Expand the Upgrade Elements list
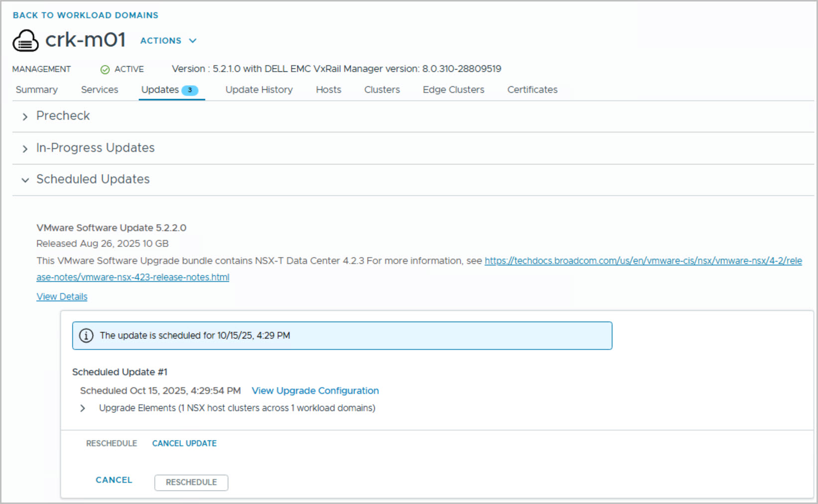818x504 pixels. click(x=83, y=408)
